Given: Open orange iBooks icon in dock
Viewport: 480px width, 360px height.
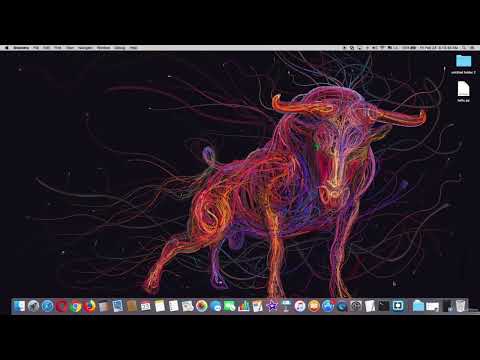Looking at the screenshot, I should coord(314,306).
